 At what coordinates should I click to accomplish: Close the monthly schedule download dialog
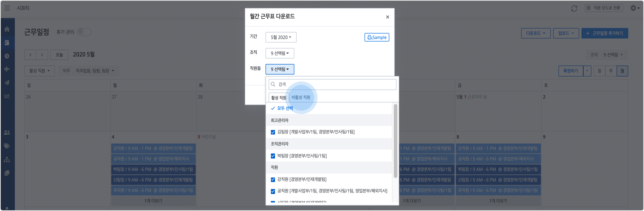[387, 17]
